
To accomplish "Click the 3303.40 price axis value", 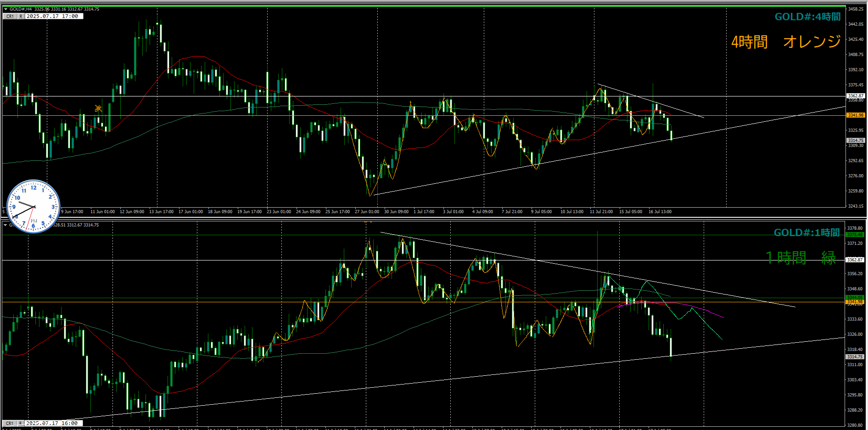I will tap(855, 380).
